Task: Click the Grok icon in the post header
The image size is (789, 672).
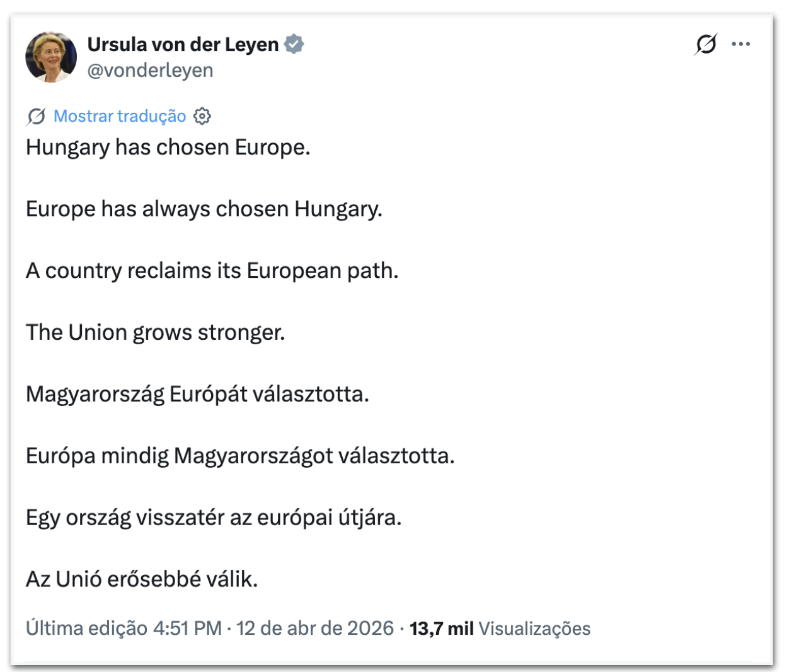Action: click(x=706, y=44)
